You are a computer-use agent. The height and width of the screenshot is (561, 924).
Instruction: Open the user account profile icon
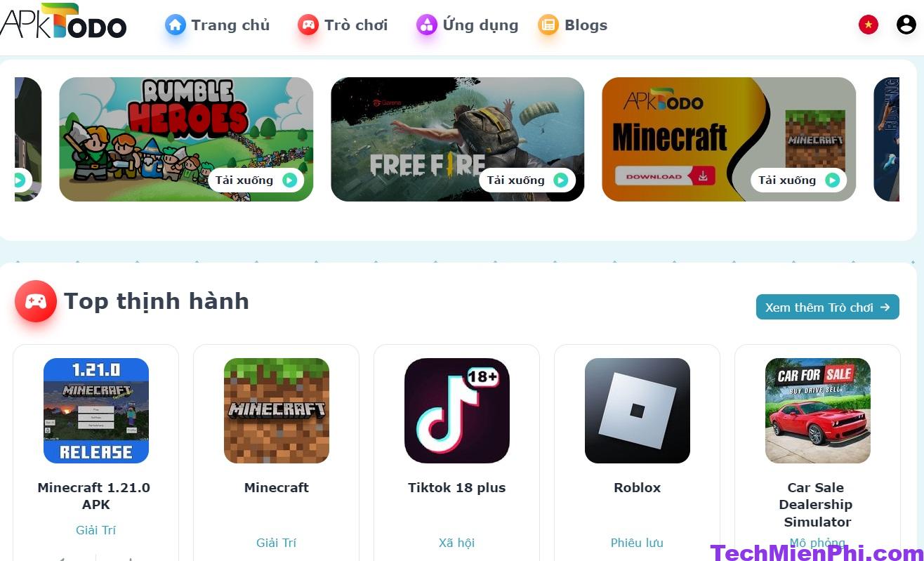coord(906,25)
